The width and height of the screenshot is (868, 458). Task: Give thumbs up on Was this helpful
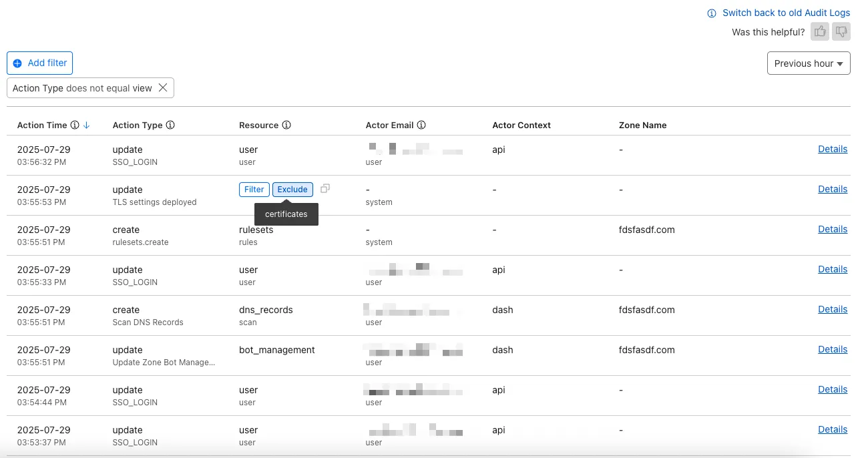pos(820,31)
